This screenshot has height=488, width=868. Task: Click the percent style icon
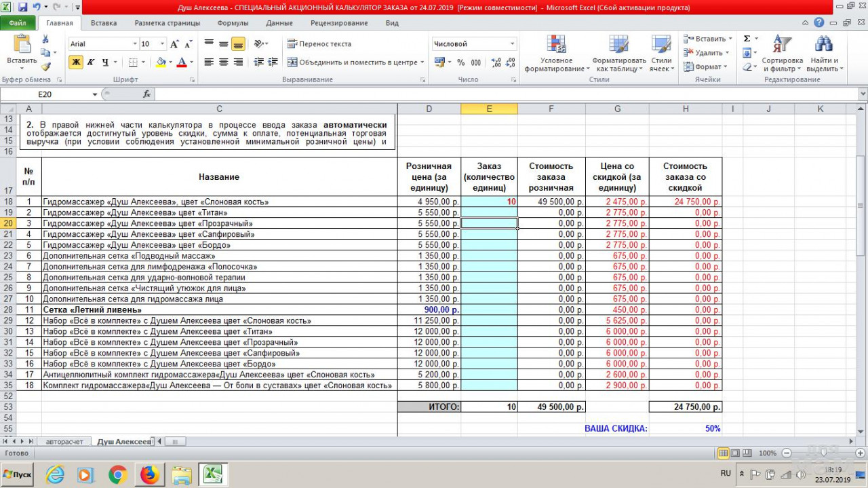pyautogui.click(x=461, y=62)
